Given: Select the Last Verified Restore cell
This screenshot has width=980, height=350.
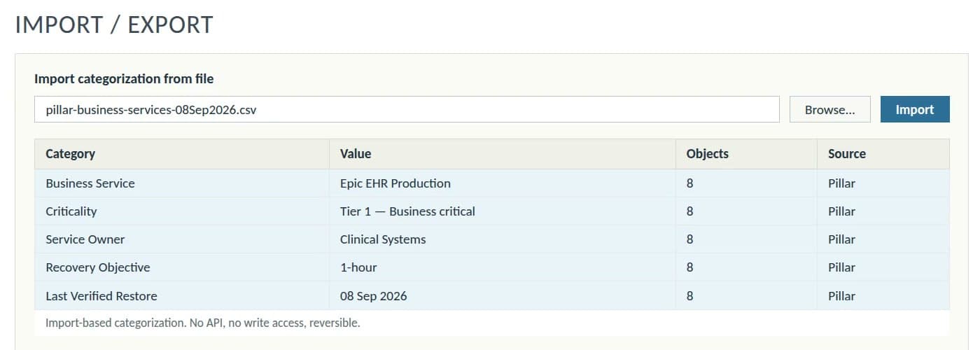Looking at the screenshot, I should 182,296.
